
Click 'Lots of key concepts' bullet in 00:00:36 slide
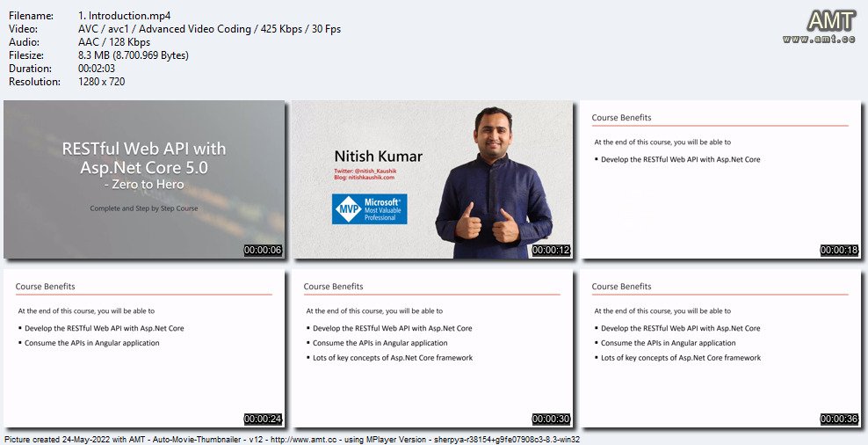[681, 358]
